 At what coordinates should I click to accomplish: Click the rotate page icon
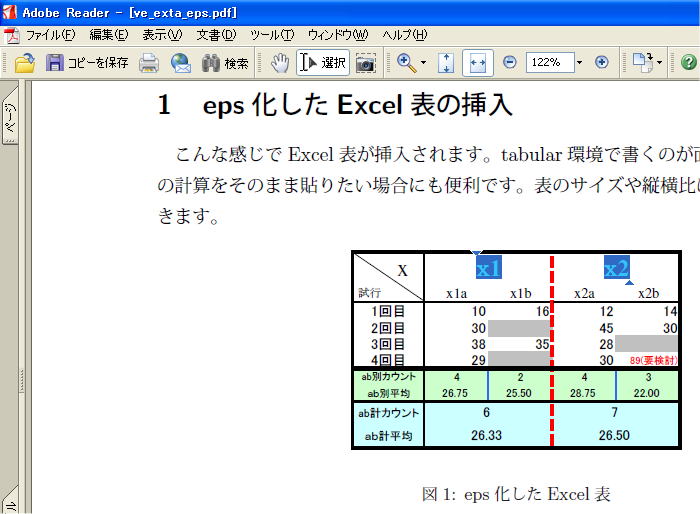click(643, 63)
